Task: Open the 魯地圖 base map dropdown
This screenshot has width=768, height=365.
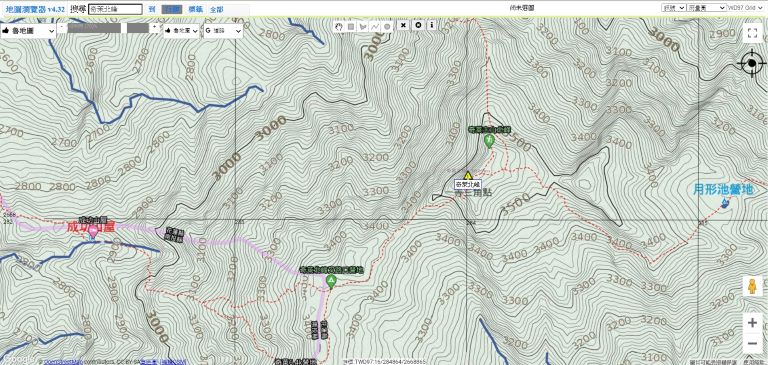Action: 28,31
